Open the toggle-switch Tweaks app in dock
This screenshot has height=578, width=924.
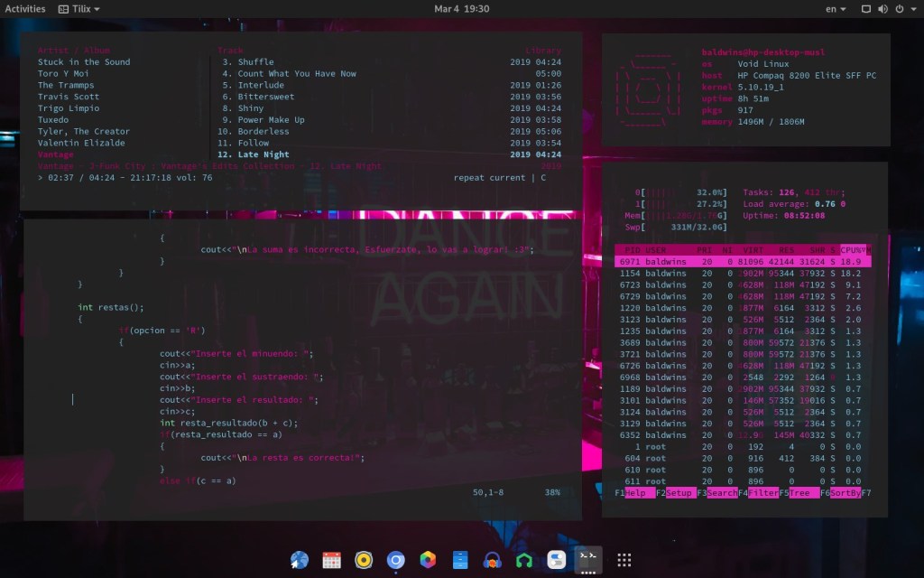pos(556,560)
